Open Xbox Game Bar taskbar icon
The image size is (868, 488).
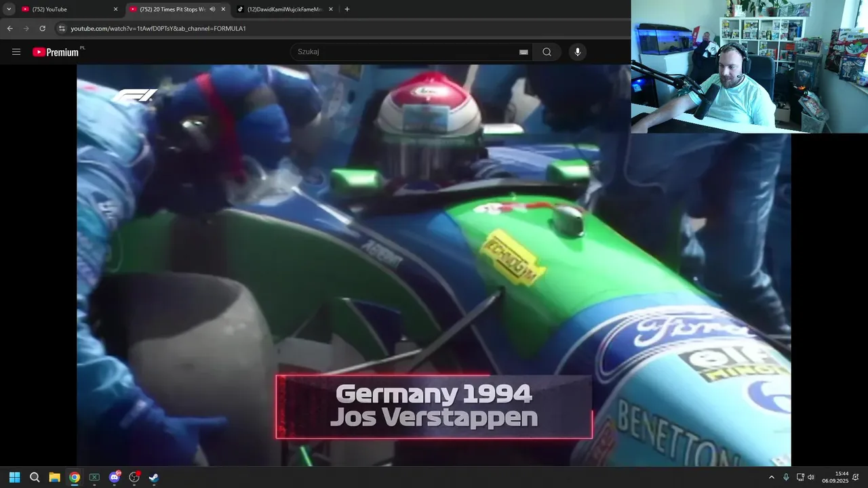[x=94, y=477]
